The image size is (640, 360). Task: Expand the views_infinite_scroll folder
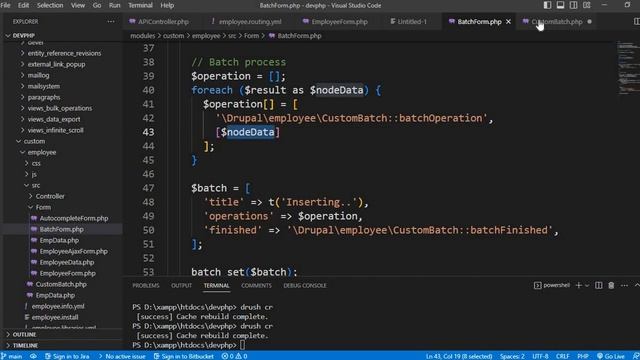(x=56, y=130)
